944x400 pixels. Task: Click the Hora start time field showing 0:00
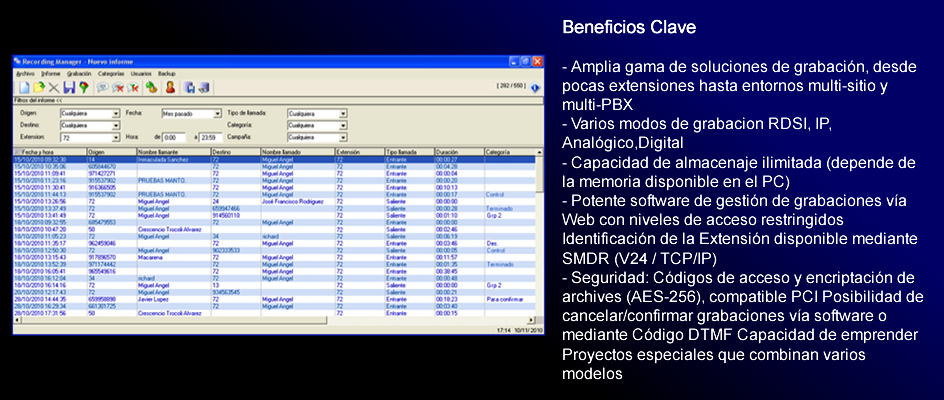172,136
